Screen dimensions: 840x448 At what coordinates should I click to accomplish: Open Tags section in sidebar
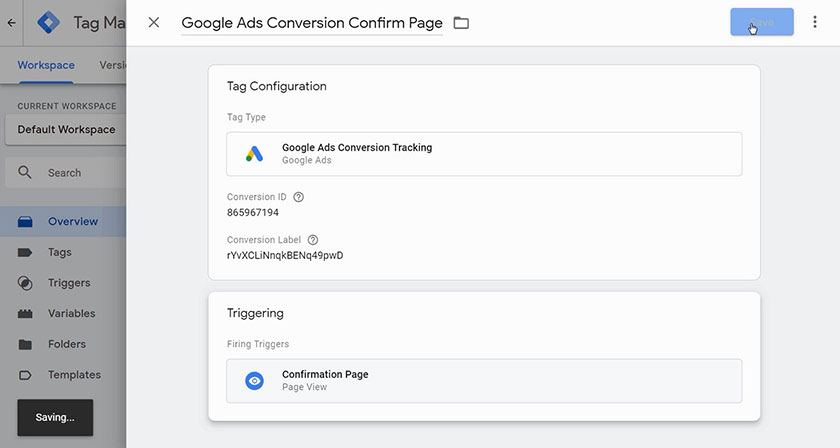click(59, 252)
